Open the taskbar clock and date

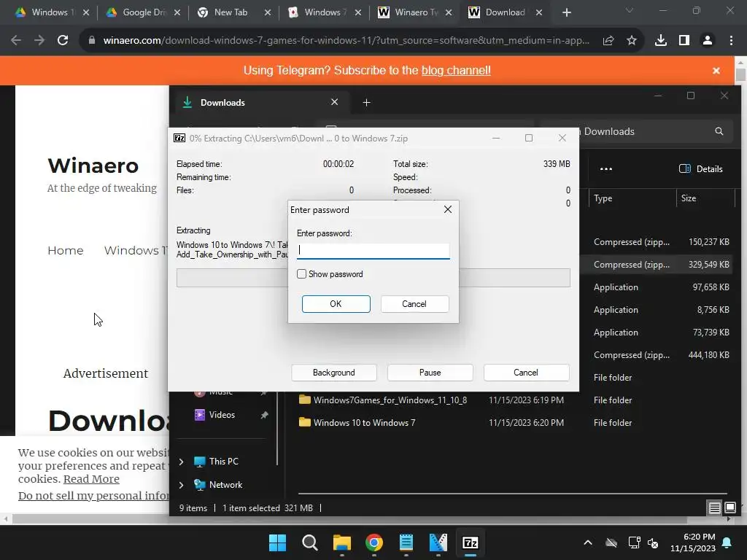(693, 542)
